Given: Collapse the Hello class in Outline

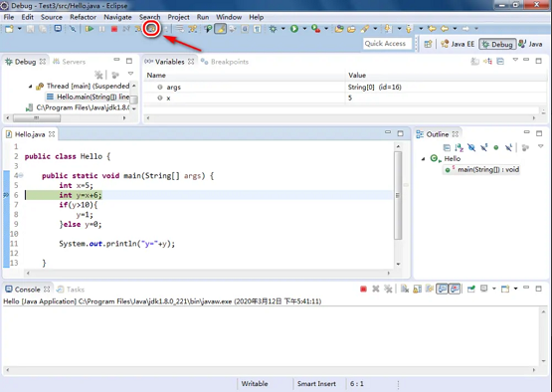Looking at the screenshot, I should 423,159.
